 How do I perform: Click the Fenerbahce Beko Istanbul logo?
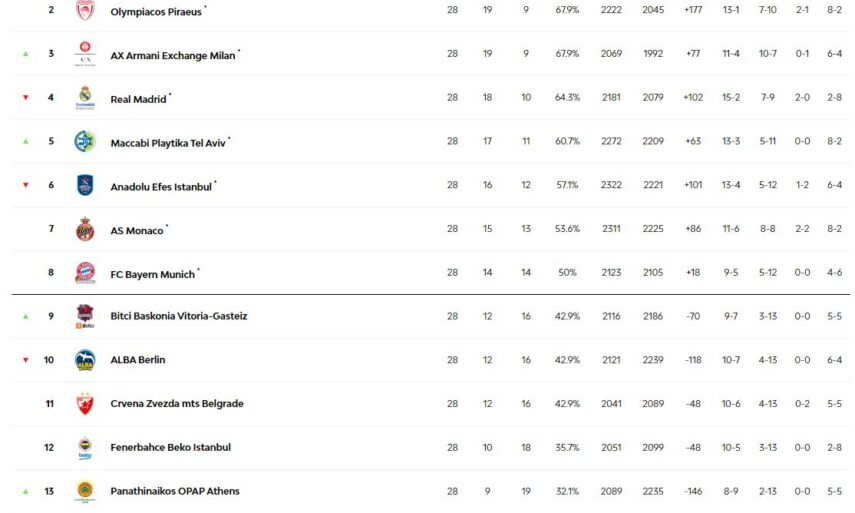coord(85,448)
